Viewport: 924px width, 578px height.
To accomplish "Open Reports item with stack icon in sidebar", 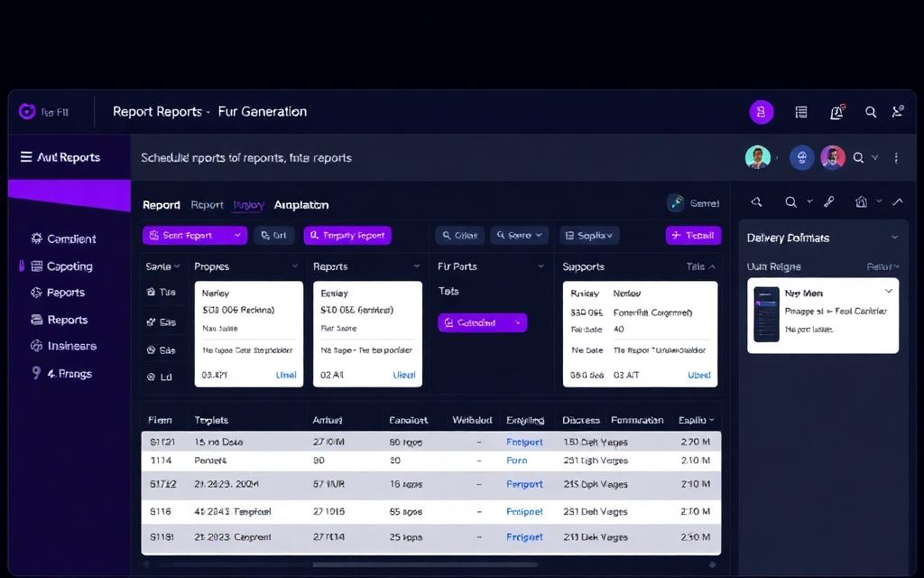I will [60, 320].
